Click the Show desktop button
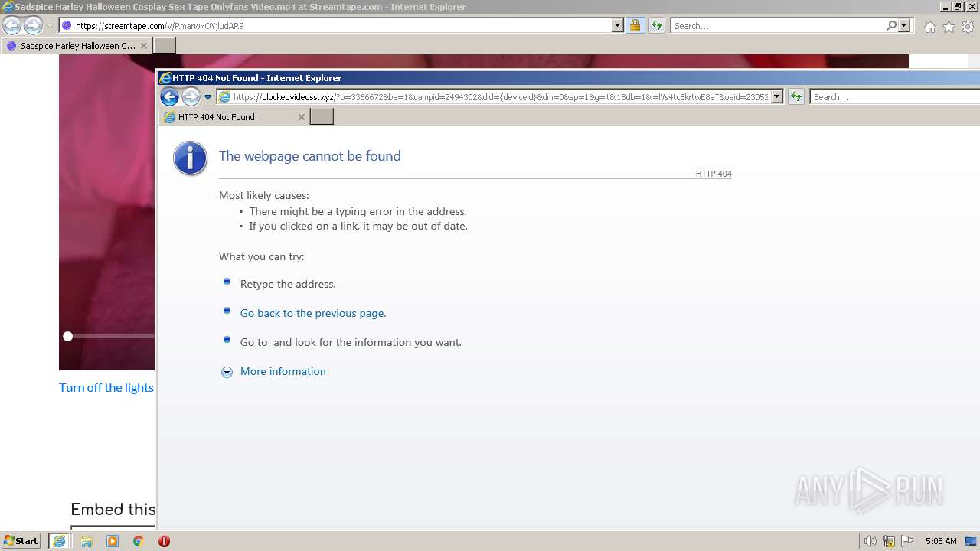 972,541
